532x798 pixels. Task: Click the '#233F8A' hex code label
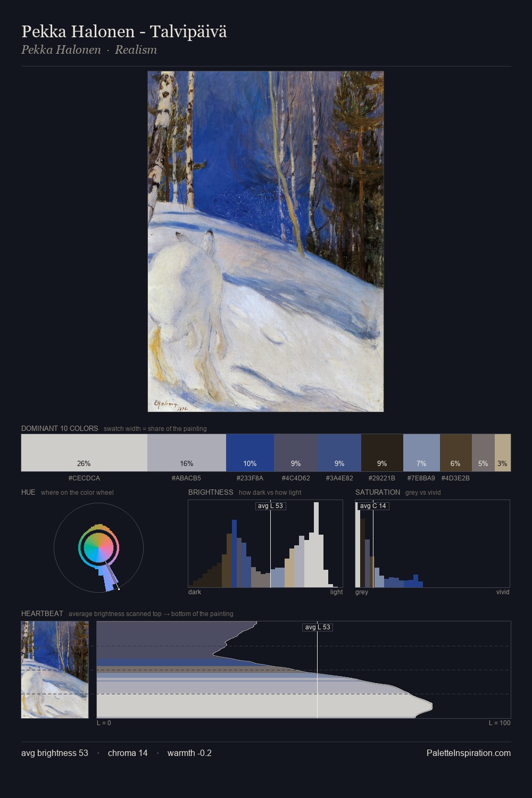pyautogui.click(x=250, y=478)
